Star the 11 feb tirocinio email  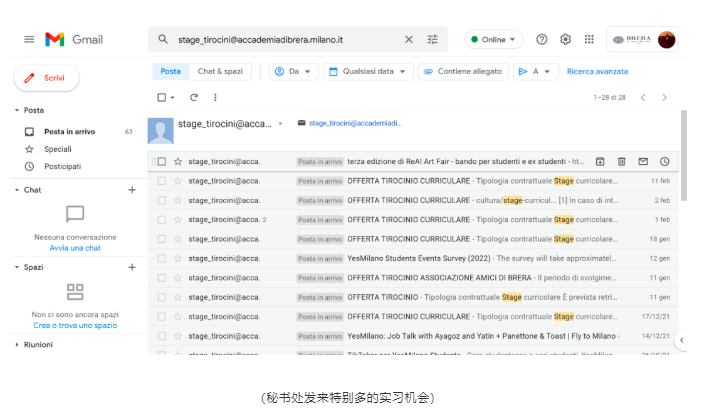pos(178,181)
